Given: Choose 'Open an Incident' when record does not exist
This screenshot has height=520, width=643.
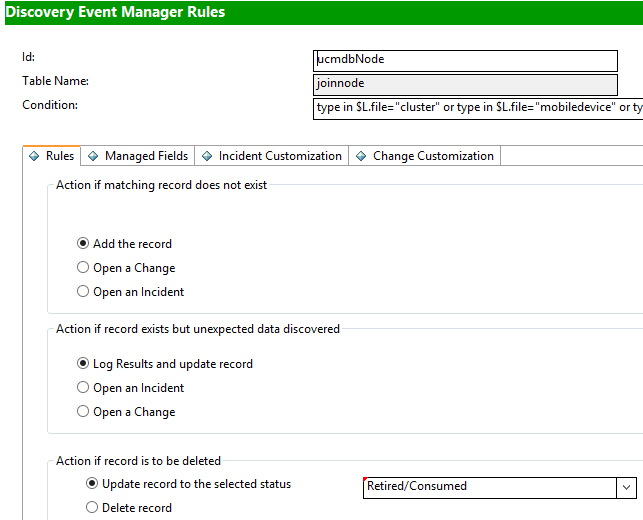Looking at the screenshot, I should point(84,292).
